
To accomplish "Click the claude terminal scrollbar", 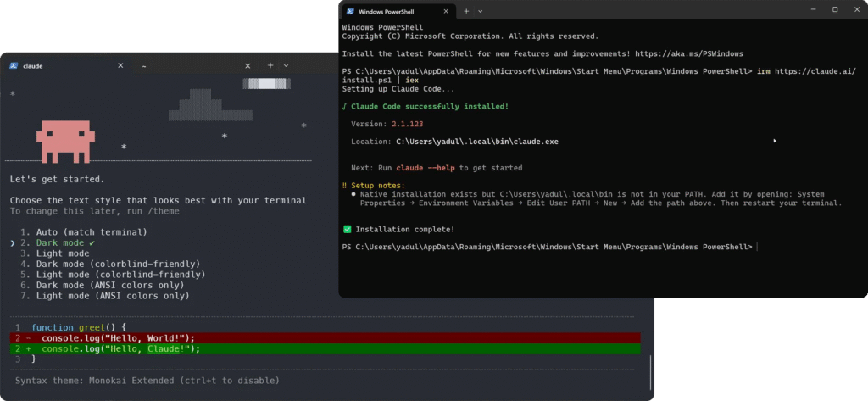I will (x=650, y=373).
